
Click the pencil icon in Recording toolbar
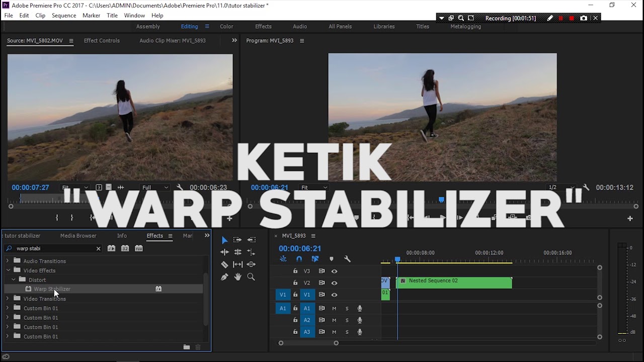pos(550,18)
